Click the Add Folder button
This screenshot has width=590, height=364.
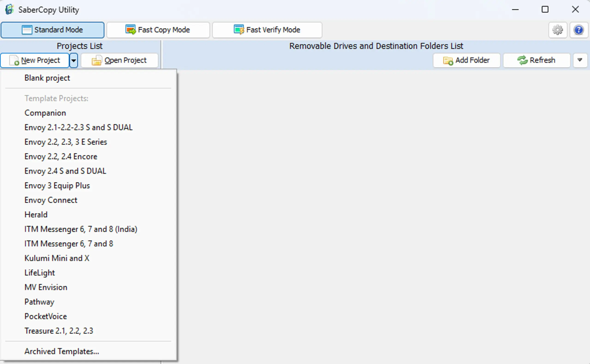(x=466, y=60)
